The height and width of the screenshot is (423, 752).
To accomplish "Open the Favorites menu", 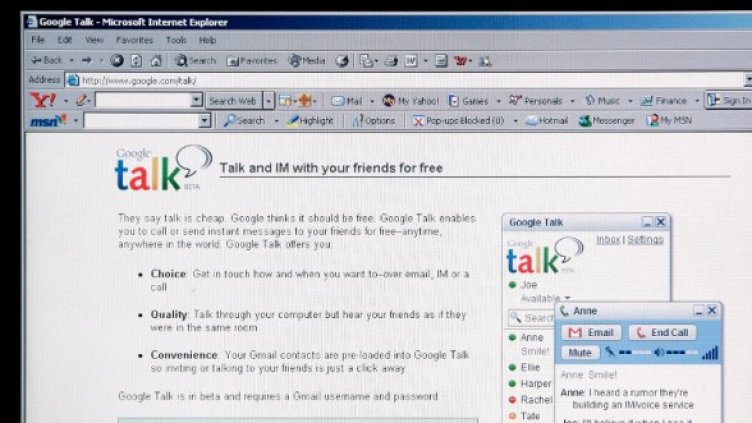I will 134,40.
